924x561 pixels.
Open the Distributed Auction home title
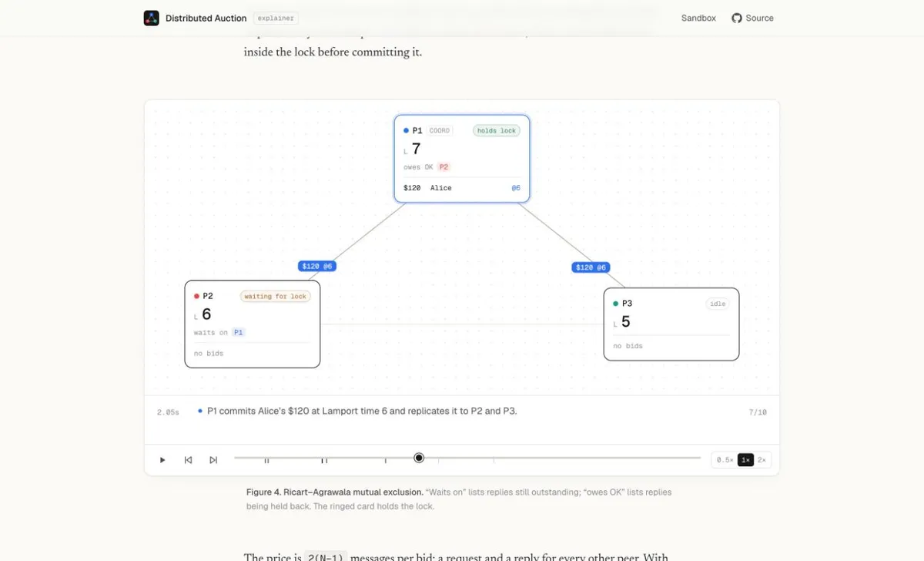(206, 18)
